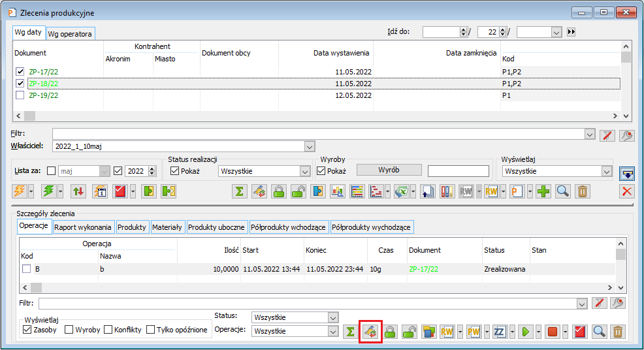Image resolution: width=644 pixels, height=350 pixels.
Task: Click the blue puzzle-piece icon in orders toolbar
Action: point(318,191)
